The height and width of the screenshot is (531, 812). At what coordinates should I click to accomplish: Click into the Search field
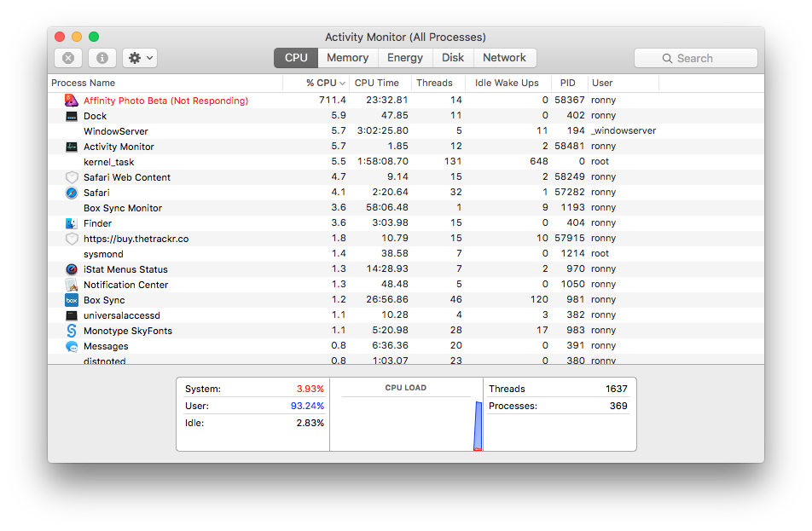695,59
